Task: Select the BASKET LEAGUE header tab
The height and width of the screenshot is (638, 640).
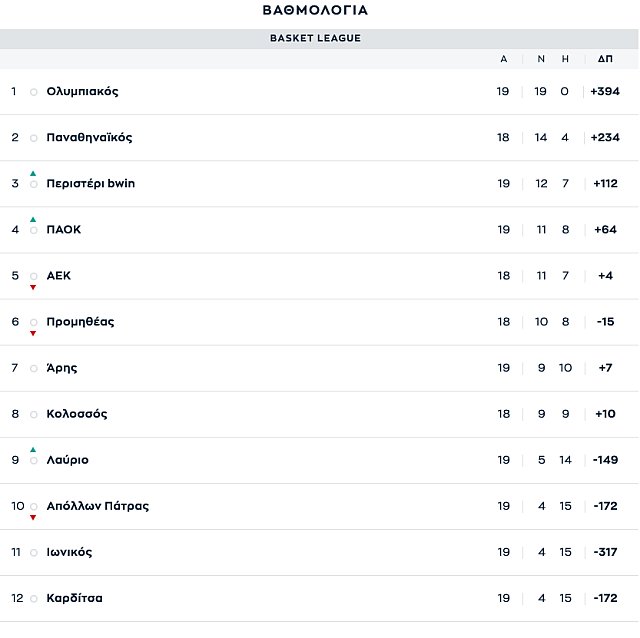Action: tap(315, 38)
